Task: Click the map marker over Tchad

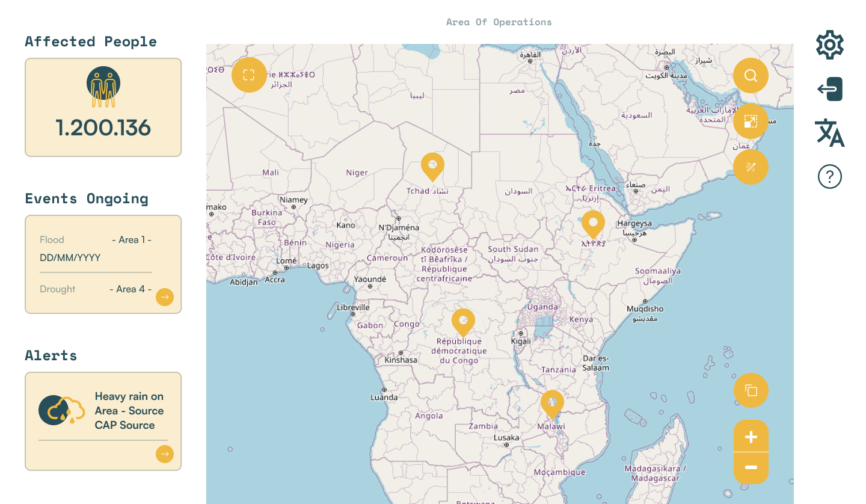Action: 432,165
